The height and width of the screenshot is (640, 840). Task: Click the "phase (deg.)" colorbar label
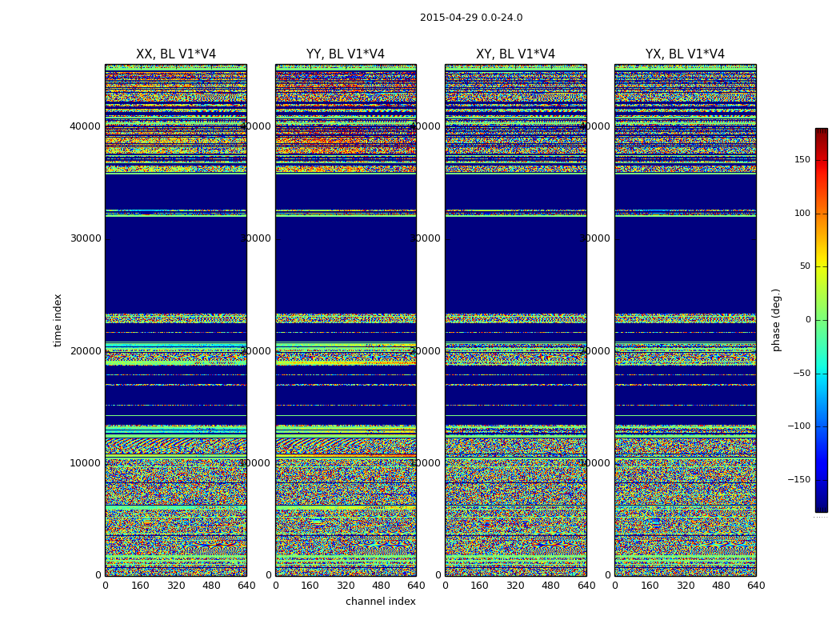(776, 320)
